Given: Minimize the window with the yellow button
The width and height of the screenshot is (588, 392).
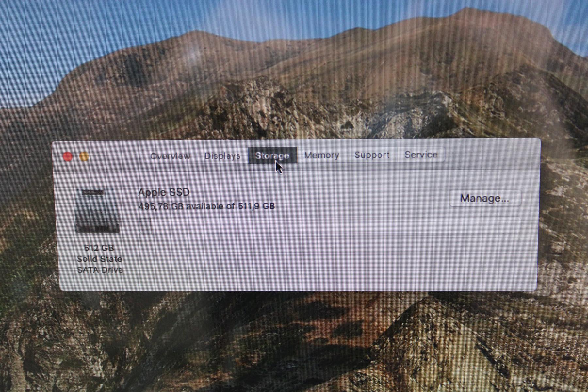Looking at the screenshot, I should click(84, 157).
